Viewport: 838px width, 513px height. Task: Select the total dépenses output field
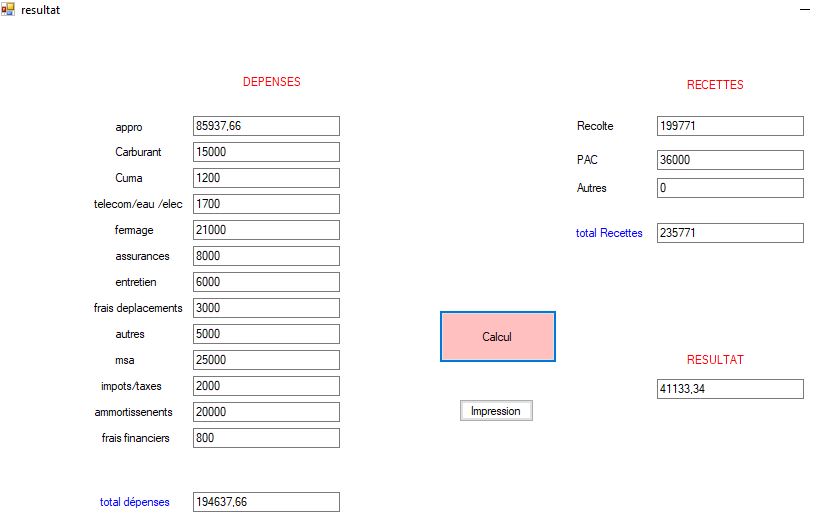pos(266,502)
